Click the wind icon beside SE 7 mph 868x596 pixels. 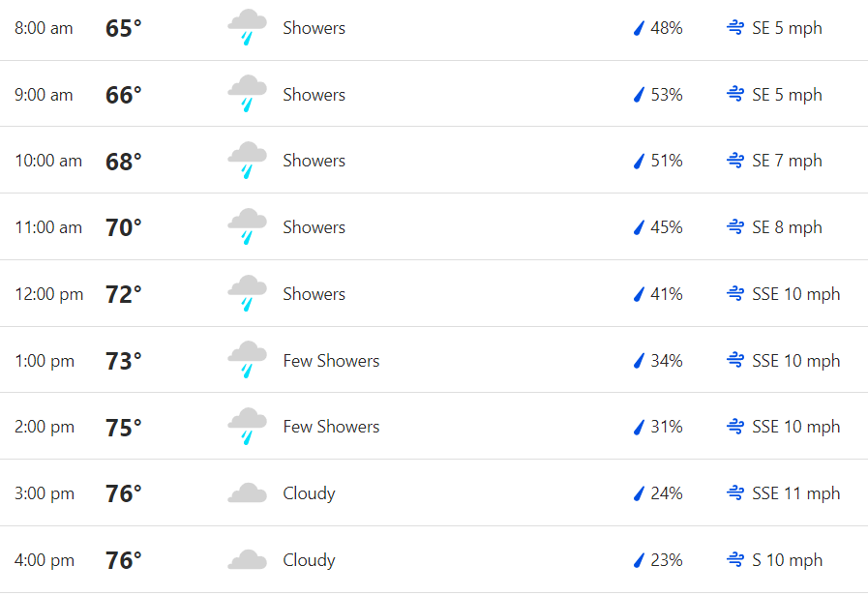[x=735, y=161]
